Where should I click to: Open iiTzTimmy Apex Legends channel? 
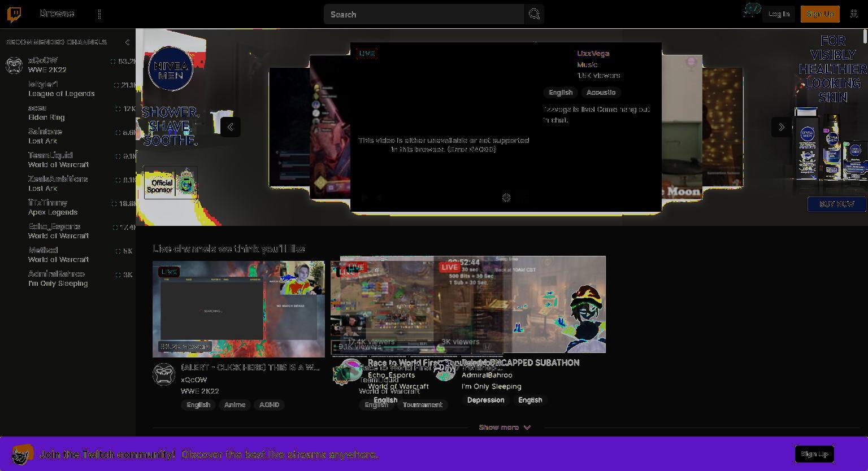68,207
